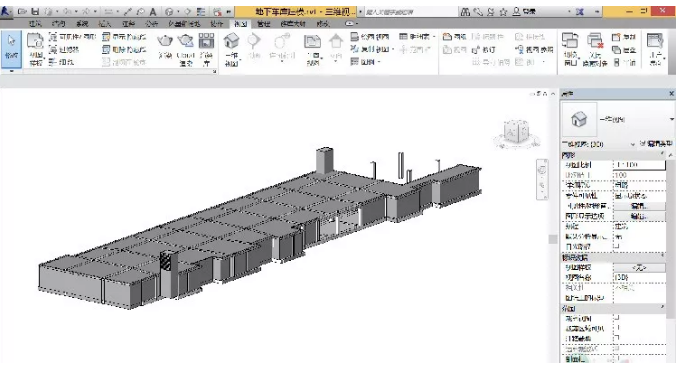The width and height of the screenshot is (690, 375).
Task: Open View Templates ribbon button
Action: pos(35,49)
